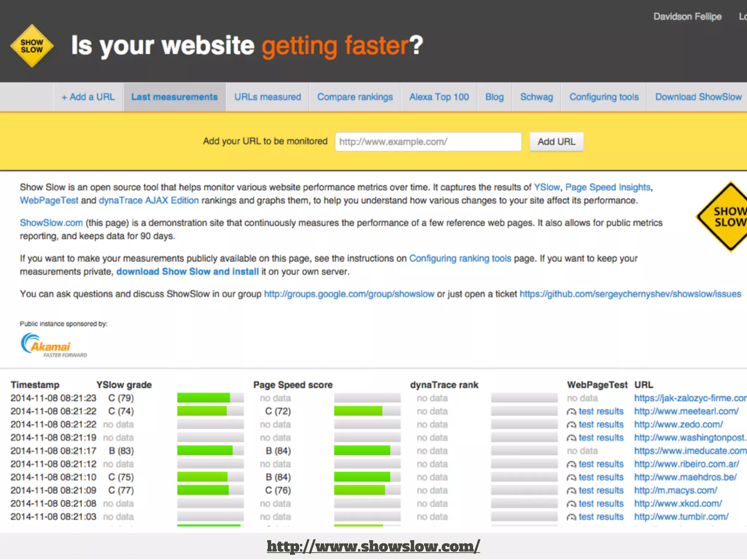The height and width of the screenshot is (560, 747).
Task: Open the washingtonpost URL link
Action: (690, 437)
